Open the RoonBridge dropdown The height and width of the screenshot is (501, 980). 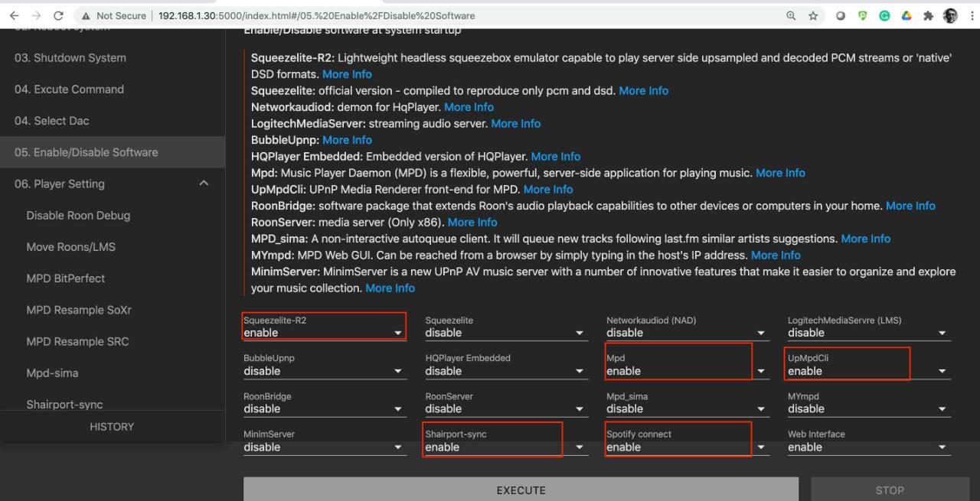click(x=324, y=408)
